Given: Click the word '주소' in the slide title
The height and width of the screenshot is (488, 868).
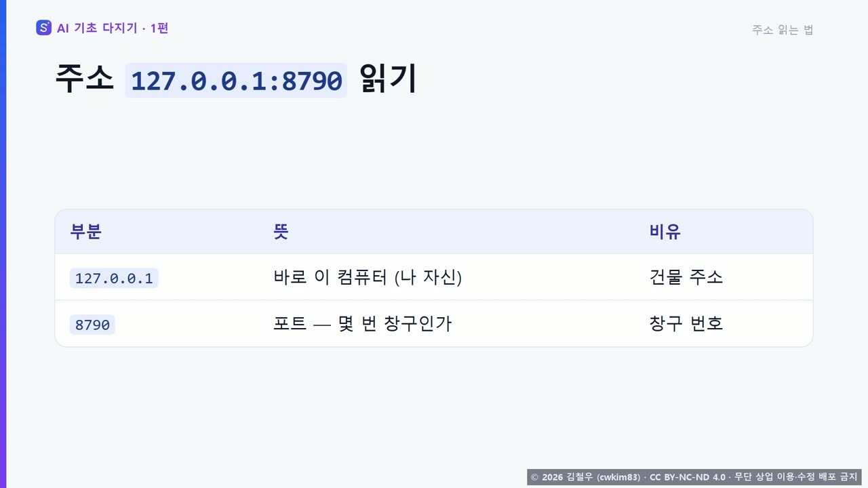Looking at the screenshot, I should click(84, 79).
